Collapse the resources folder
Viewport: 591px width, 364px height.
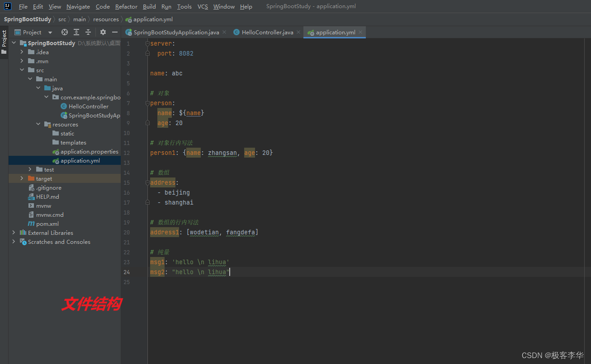[38, 125]
